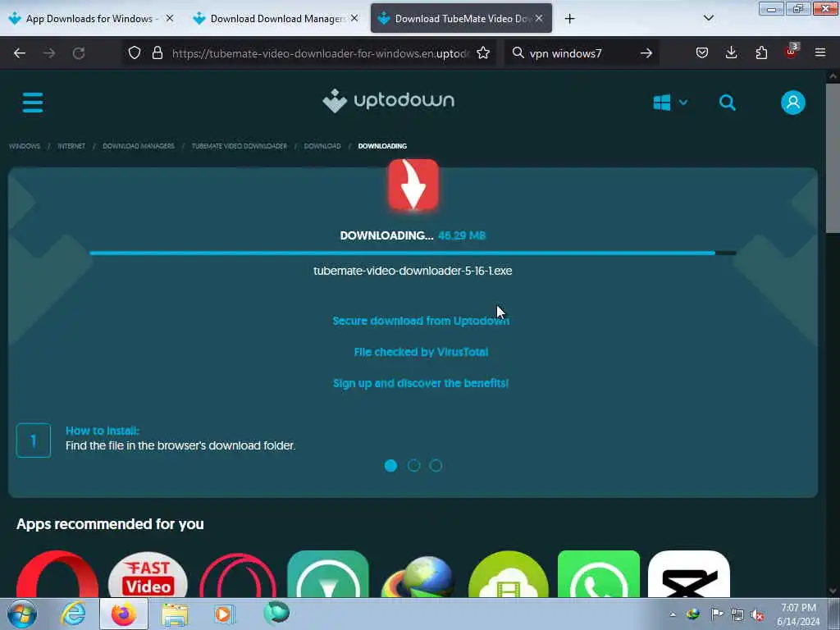
Task: Open the Internet Download Manager globe app
Action: click(418, 576)
